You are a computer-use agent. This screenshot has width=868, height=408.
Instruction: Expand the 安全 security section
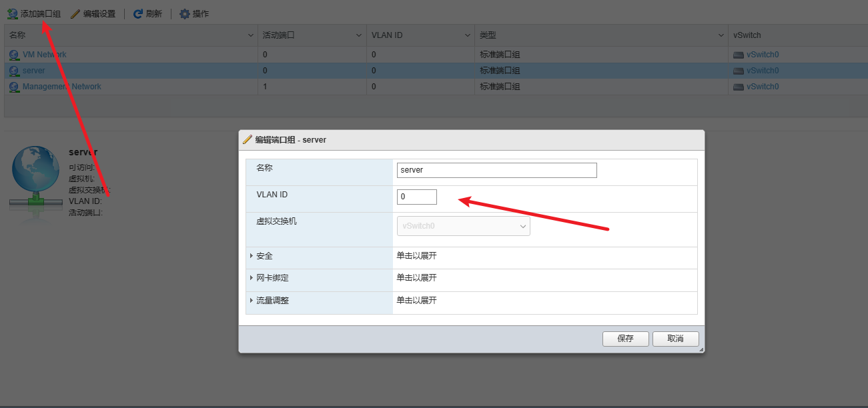252,256
